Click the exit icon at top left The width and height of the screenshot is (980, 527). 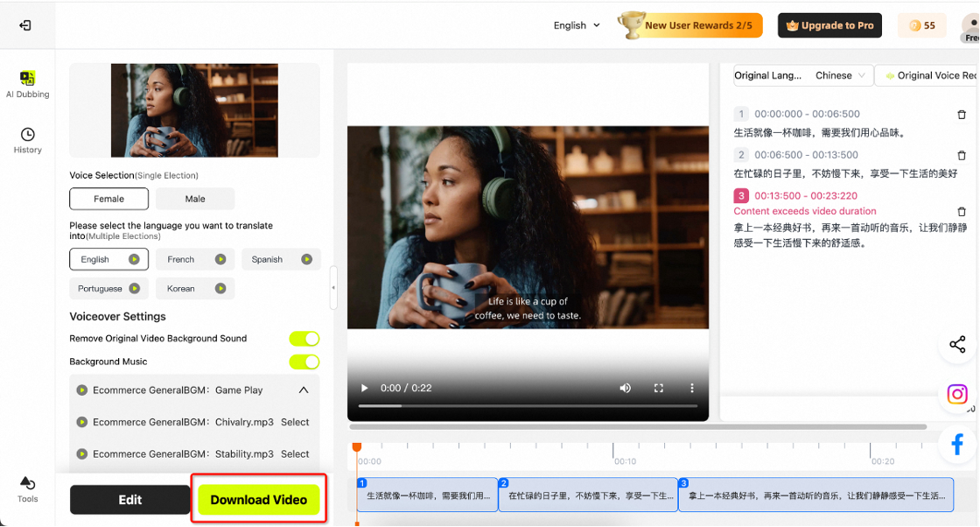(25, 25)
